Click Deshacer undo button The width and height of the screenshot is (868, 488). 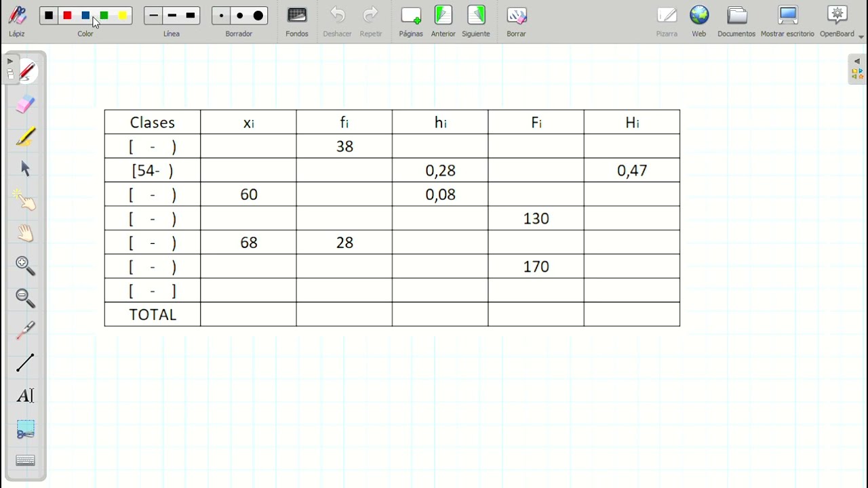[337, 21]
